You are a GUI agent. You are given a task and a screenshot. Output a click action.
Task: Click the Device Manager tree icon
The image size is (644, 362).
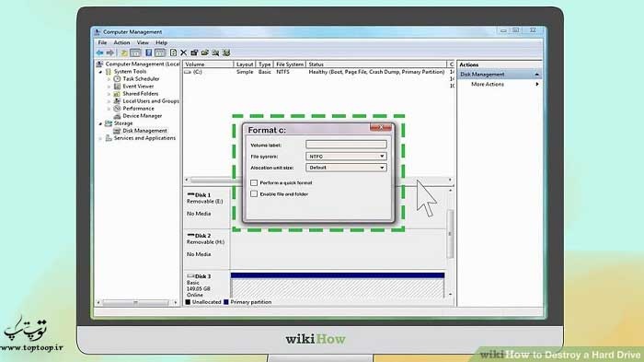pyautogui.click(x=117, y=115)
